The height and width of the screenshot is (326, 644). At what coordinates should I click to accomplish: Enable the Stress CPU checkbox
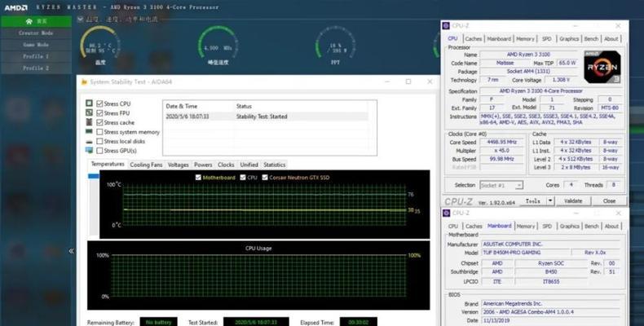pyautogui.click(x=99, y=104)
